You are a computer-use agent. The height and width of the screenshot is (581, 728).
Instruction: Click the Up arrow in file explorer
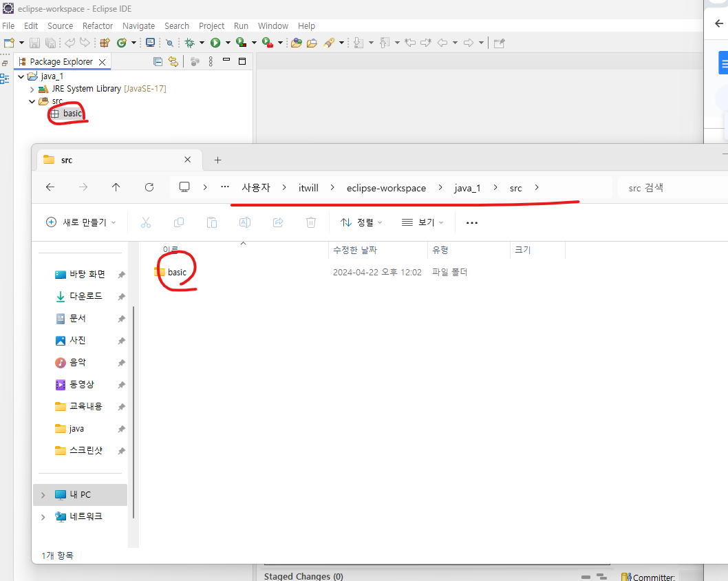point(116,187)
